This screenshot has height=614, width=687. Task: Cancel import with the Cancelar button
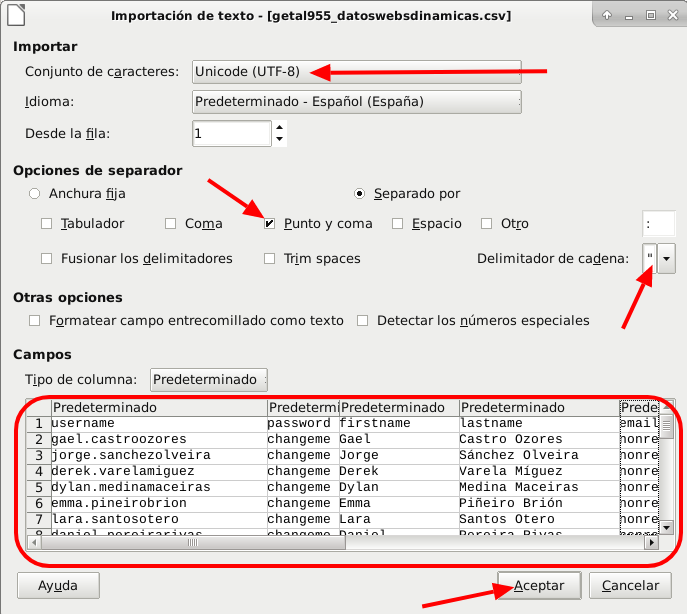[630, 586]
